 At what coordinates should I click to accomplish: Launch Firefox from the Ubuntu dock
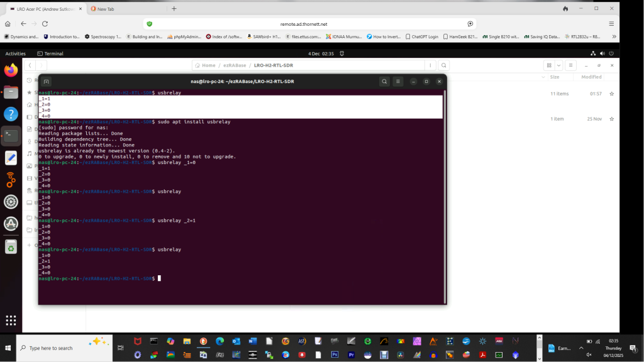point(11,70)
